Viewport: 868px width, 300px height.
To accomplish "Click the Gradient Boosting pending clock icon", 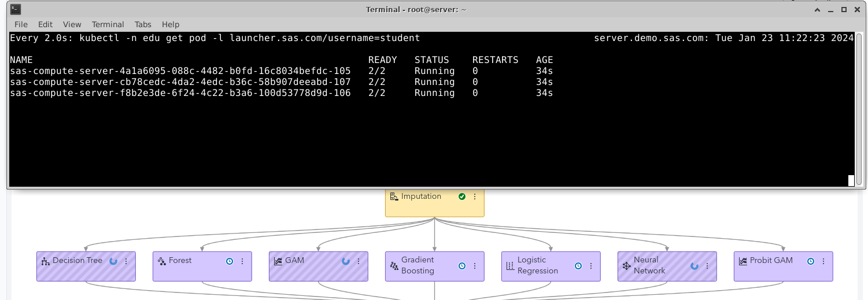I will tap(462, 266).
